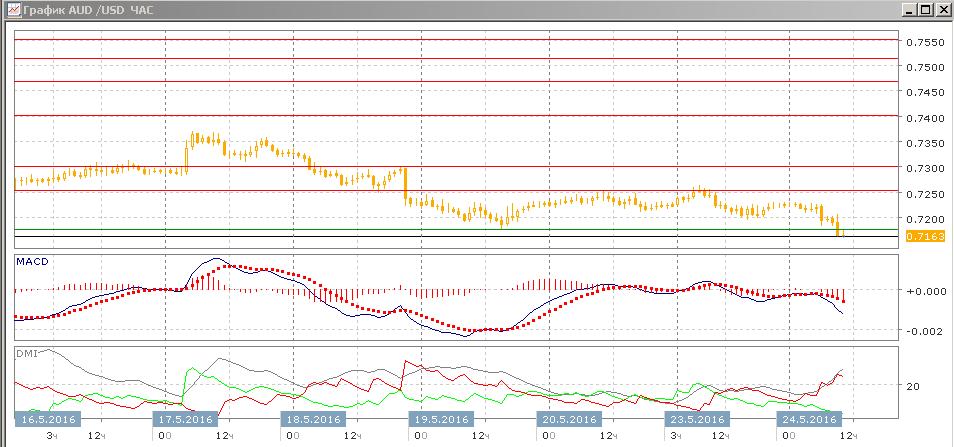Click the 0.7550 price axis value

(925, 43)
